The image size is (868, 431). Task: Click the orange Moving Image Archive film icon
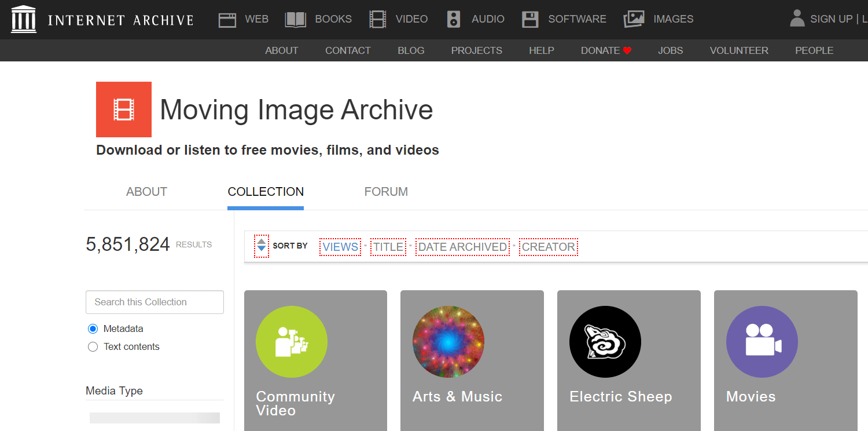tap(124, 109)
